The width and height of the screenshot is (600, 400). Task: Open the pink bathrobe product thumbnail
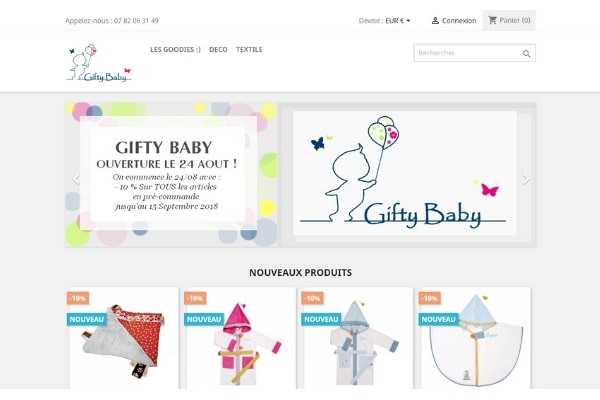click(x=241, y=338)
